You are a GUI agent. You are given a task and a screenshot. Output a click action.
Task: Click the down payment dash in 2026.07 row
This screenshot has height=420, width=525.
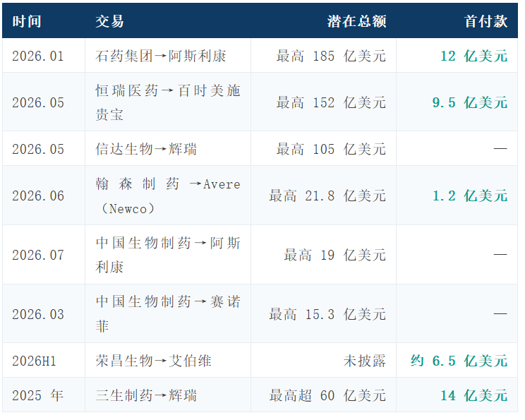pyautogui.click(x=500, y=255)
